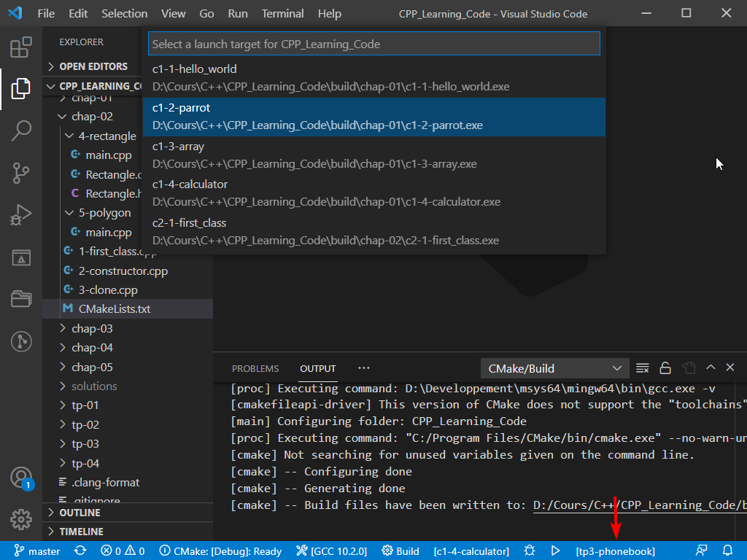Open the CMake/Build output channel dropdown

[x=555, y=368]
